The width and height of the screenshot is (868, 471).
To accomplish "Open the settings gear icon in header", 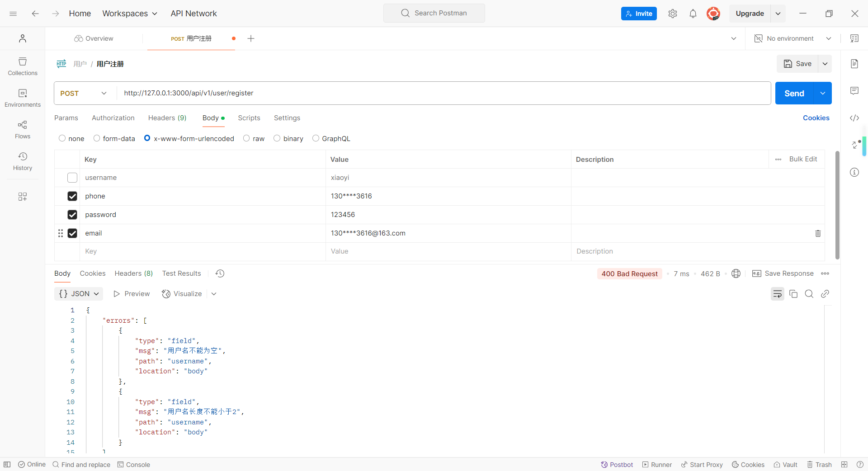I will coord(672,14).
